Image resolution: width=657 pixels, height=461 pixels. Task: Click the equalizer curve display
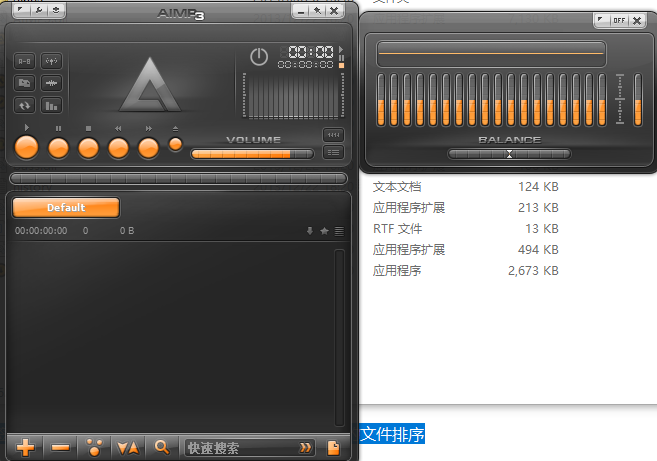(x=491, y=54)
